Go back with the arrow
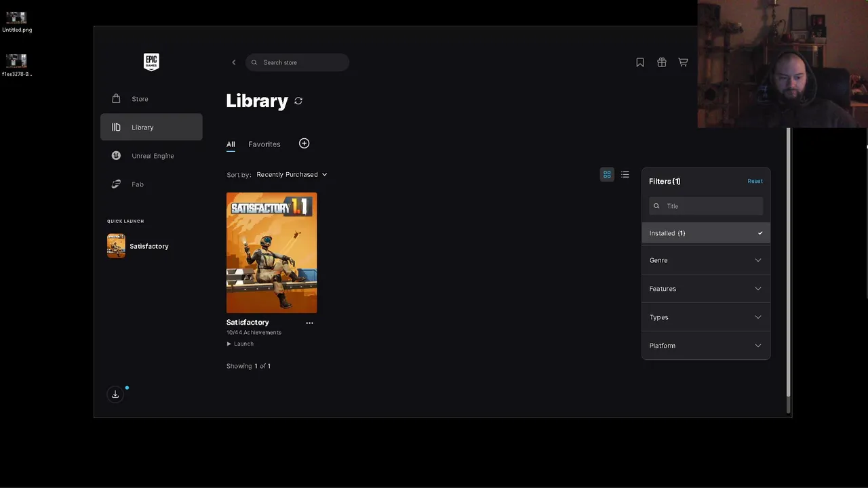 (x=234, y=62)
